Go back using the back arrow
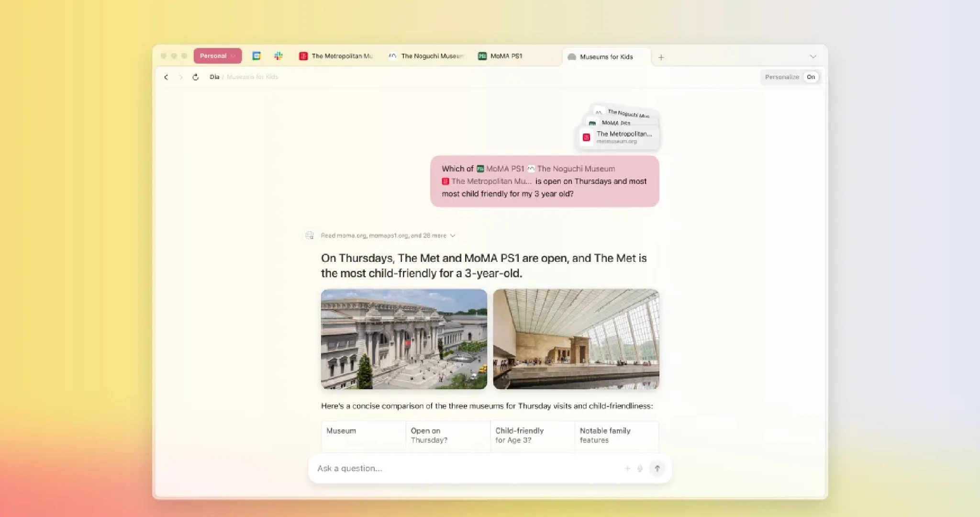The width and height of the screenshot is (980, 517). pos(166,77)
